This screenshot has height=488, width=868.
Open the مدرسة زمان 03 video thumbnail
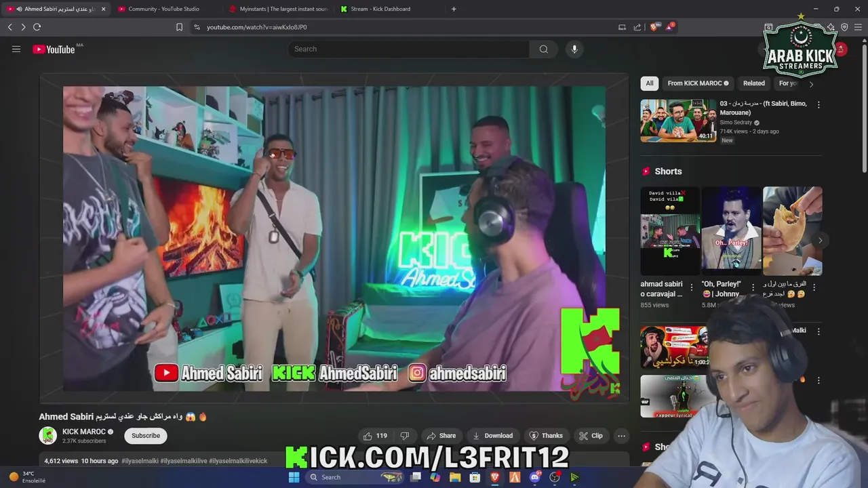pyautogui.click(x=678, y=121)
